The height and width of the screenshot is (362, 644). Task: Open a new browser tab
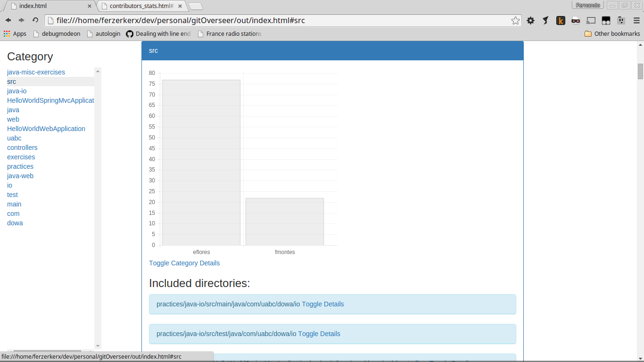click(x=196, y=6)
